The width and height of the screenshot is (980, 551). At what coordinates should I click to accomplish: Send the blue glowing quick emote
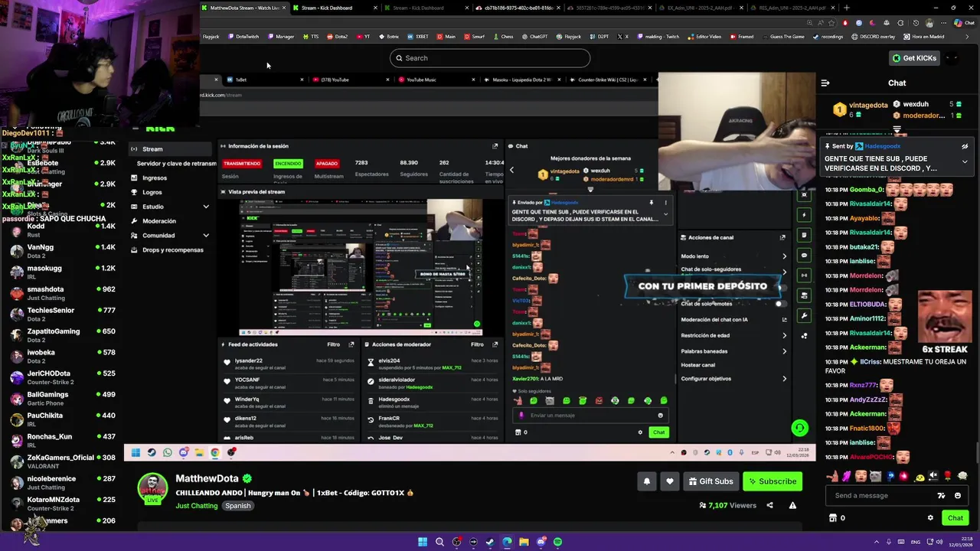click(x=890, y=476)
